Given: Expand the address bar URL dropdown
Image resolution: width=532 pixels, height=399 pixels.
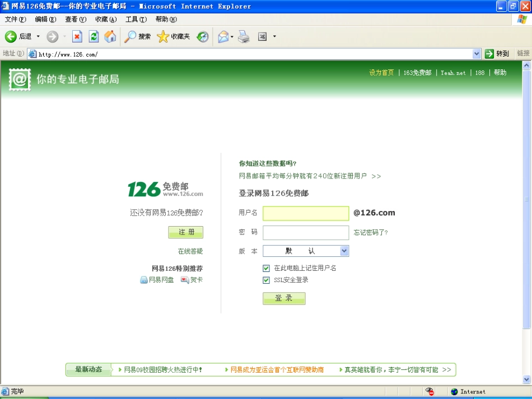Looking at the screenshot, I should [x=477, y=54].
